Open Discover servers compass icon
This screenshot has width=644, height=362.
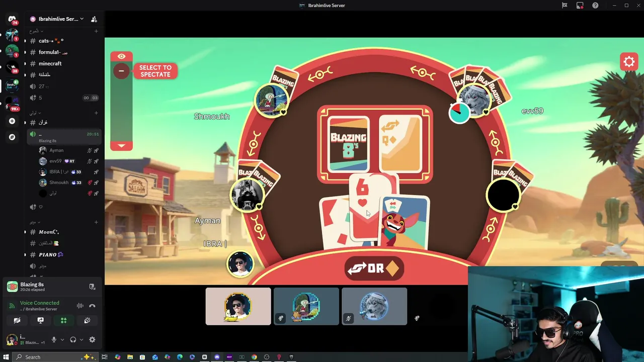coord(12,137)
